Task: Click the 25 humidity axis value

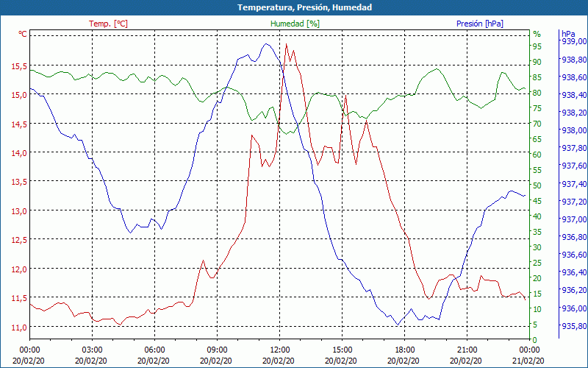Action: [x=537, y=263]
